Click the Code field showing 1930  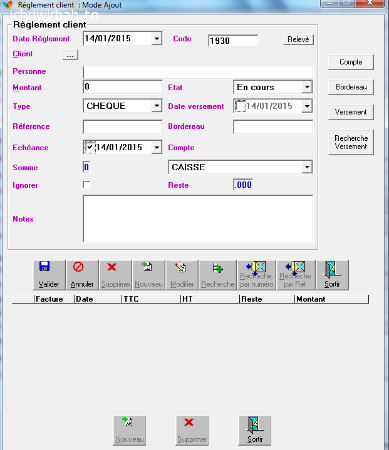233,41
